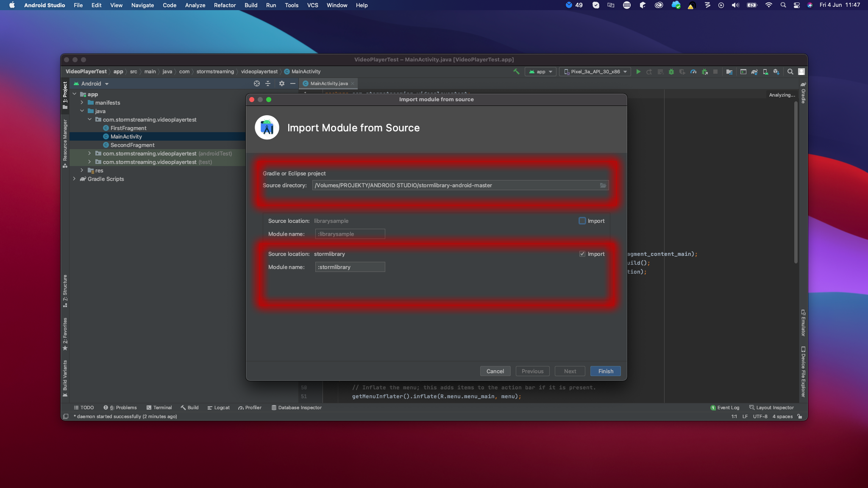Open the Android project view dropdown
The width and height of the screenshot is (868, 488).
(91, 83)
